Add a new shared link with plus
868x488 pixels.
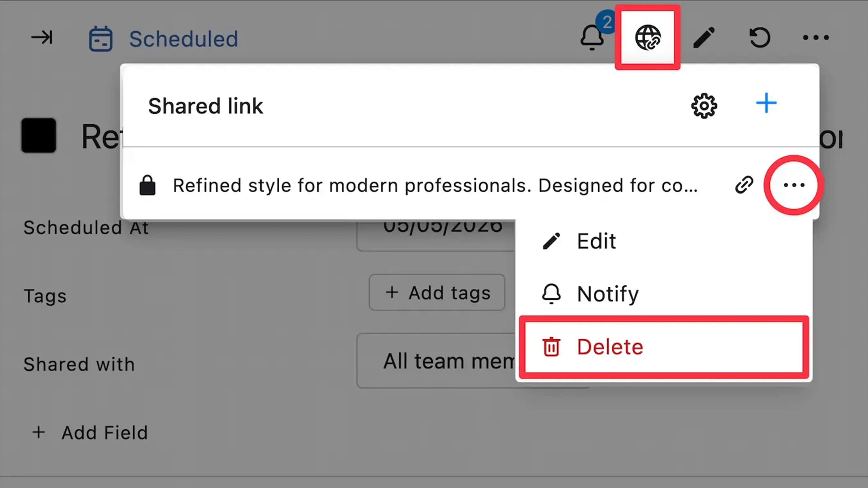(766, 103)
